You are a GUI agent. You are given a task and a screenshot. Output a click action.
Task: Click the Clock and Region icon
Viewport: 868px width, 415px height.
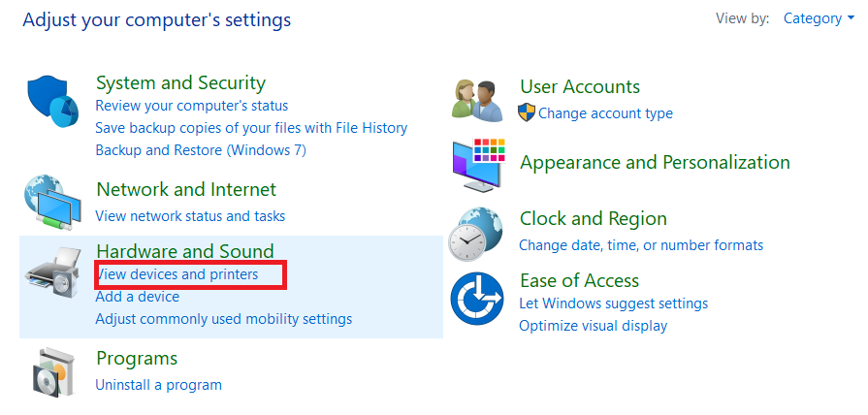click(x=476, y=233)
